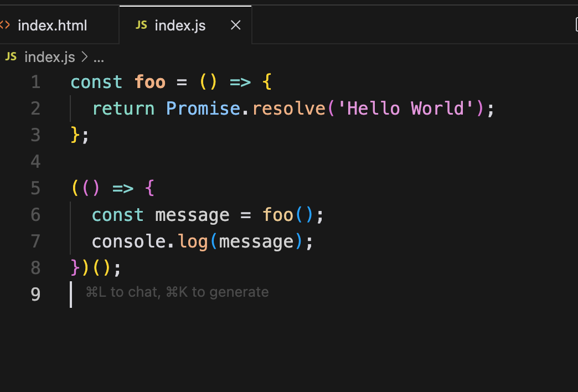Click the foo declaration on line 1
This screenshot has height=392, width=578.
[x=150, y=82]
